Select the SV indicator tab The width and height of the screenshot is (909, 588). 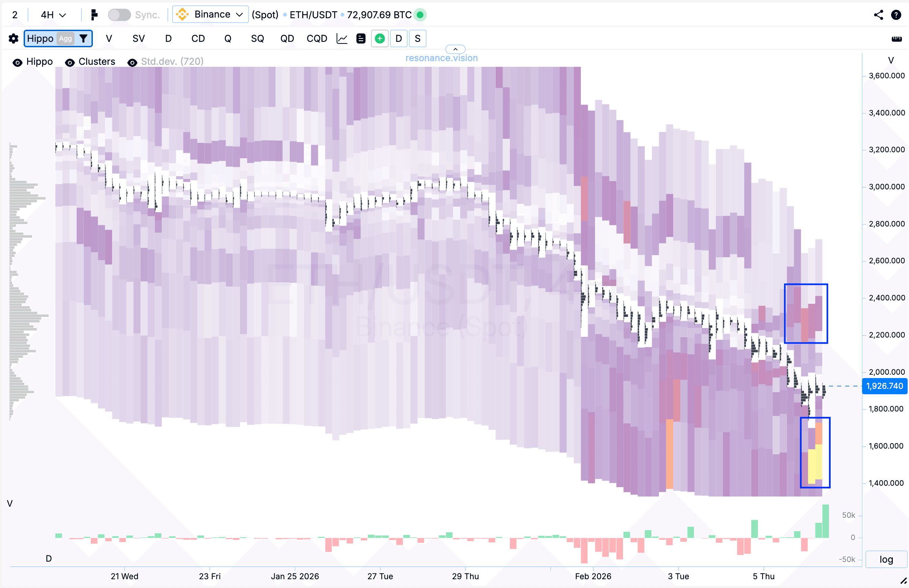pos(139,38)
